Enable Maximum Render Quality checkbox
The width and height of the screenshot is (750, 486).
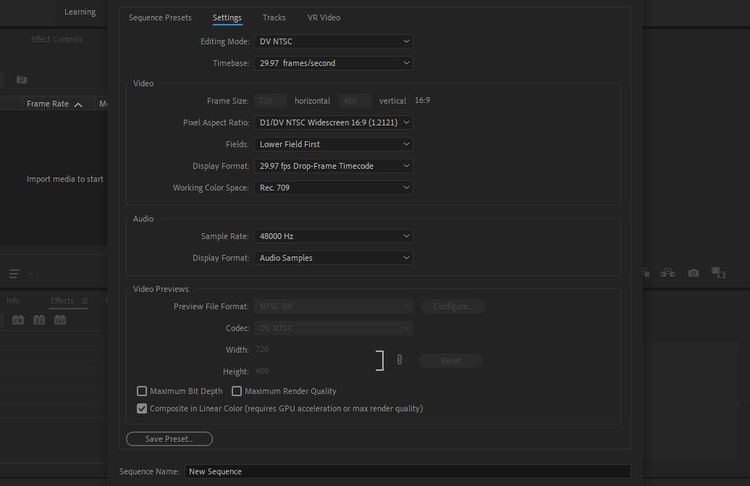coord(237,391)
